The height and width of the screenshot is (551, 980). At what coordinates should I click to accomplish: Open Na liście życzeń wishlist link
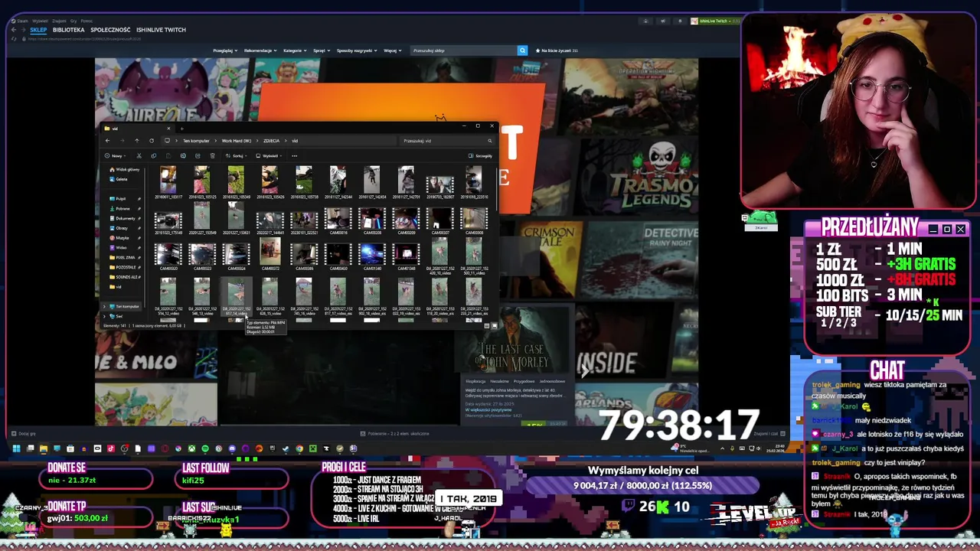557,51
